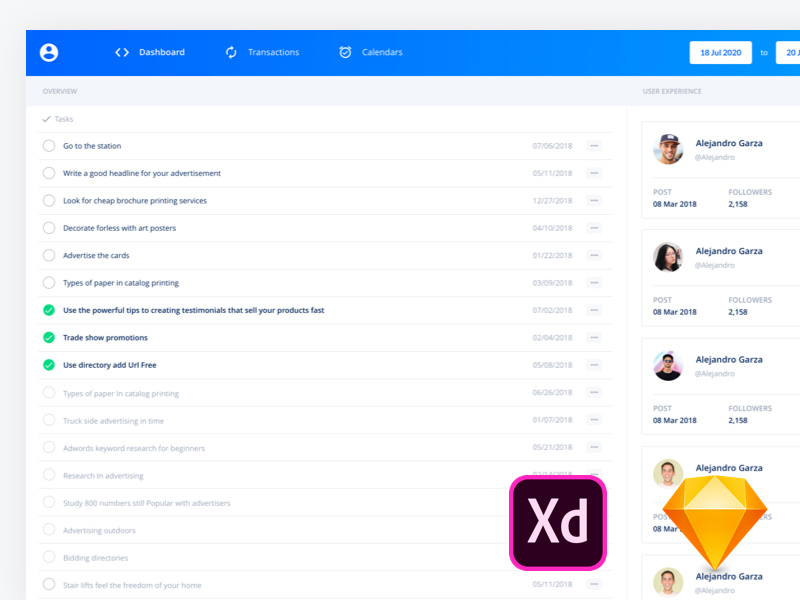This screenshot has height=600, width=800.
Task: Switch to the Calendars section
Action: [x=382, y=52]
